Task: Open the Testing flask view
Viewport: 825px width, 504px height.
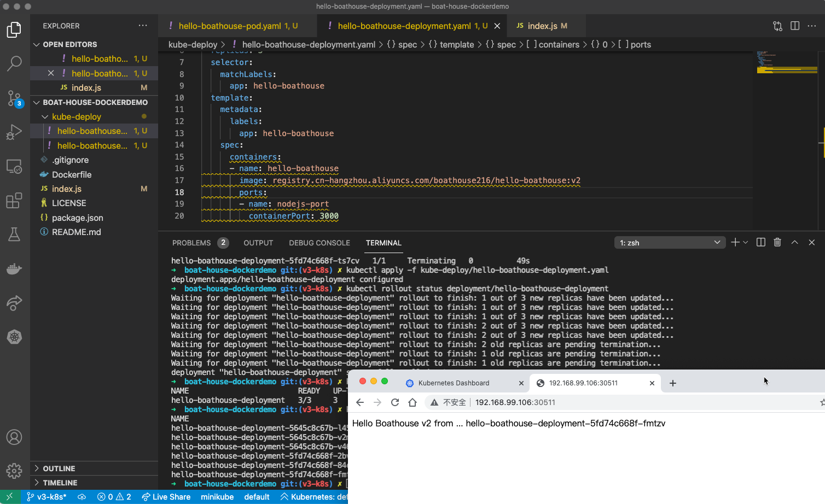Action: [x=14, y=235]
